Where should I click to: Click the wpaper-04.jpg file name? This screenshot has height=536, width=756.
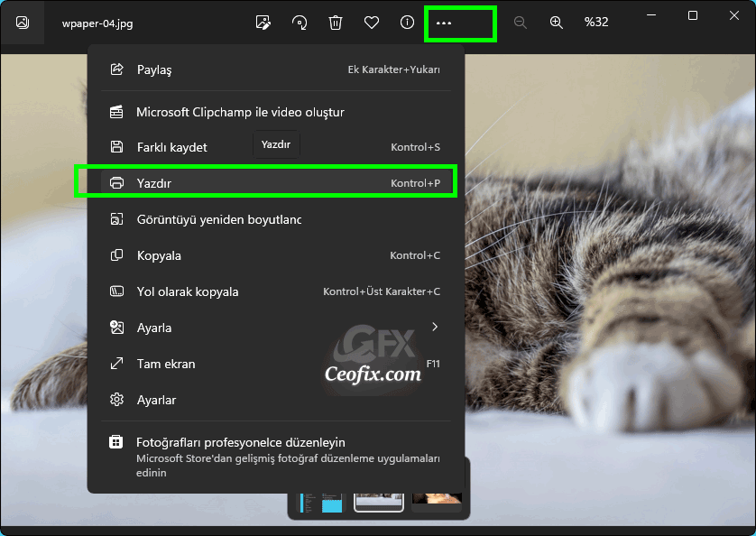[x=97, y=23]
